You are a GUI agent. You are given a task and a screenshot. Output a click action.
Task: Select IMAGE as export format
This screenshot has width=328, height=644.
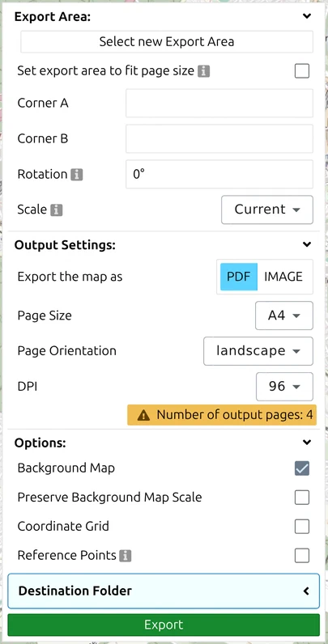click(x=283, y=277)
